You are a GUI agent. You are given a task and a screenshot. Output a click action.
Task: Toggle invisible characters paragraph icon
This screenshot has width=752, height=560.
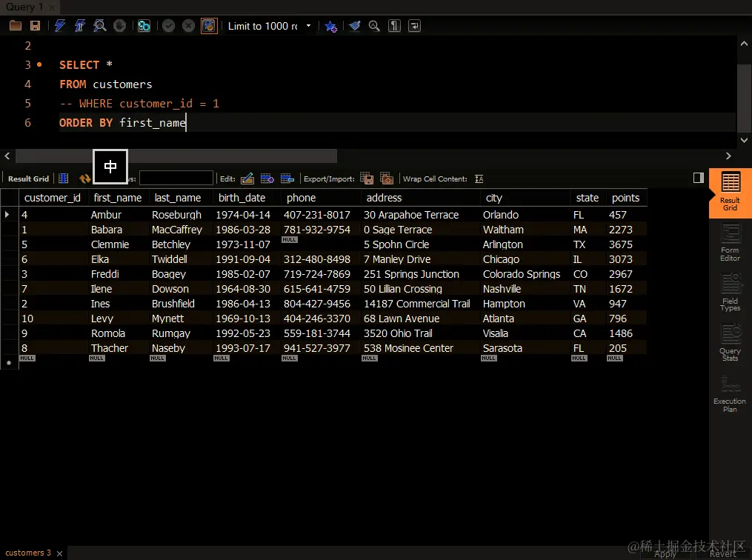[x=394, y=26]
